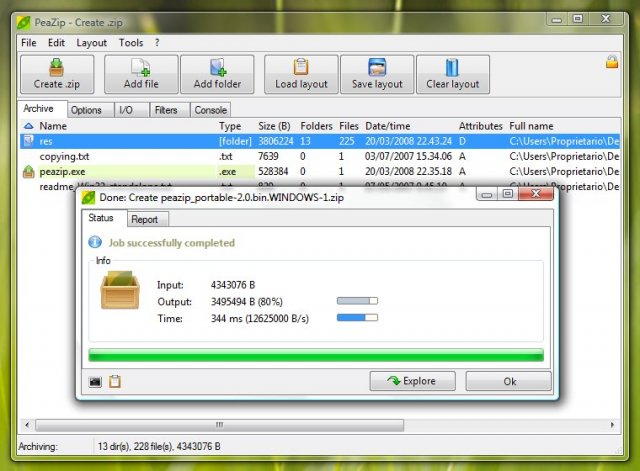Screen dimensions: 640x471
Task: Sort by the Type column header
Action: [x=230, y=126]
